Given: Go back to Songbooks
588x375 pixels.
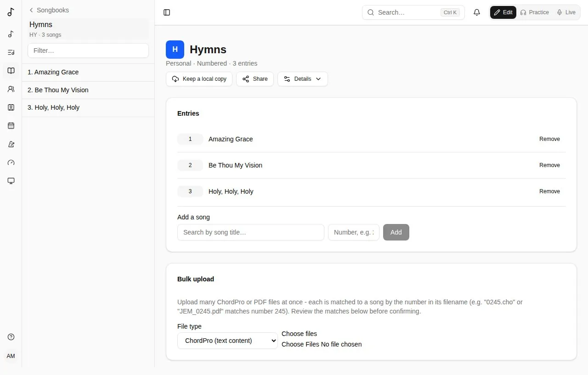Looking at the screenshot, I should (x=49, y=10).
